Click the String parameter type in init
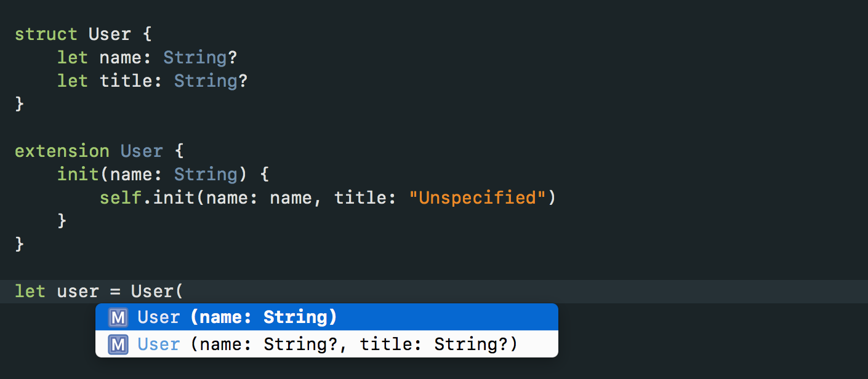The image size is (868, 379). tap(206, 174)
